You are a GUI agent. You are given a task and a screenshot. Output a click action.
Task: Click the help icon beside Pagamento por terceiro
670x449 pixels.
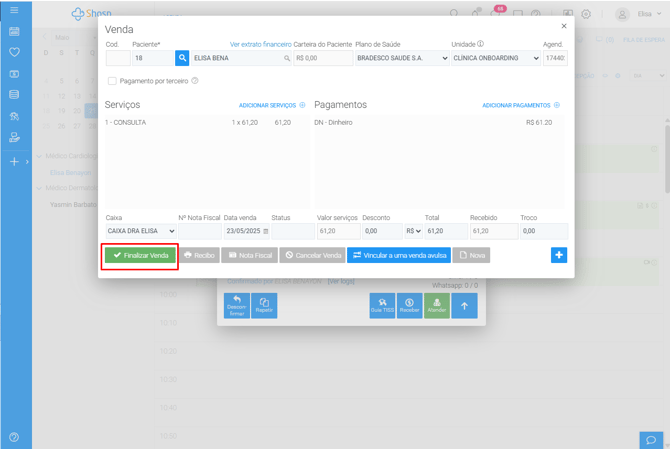195,81
